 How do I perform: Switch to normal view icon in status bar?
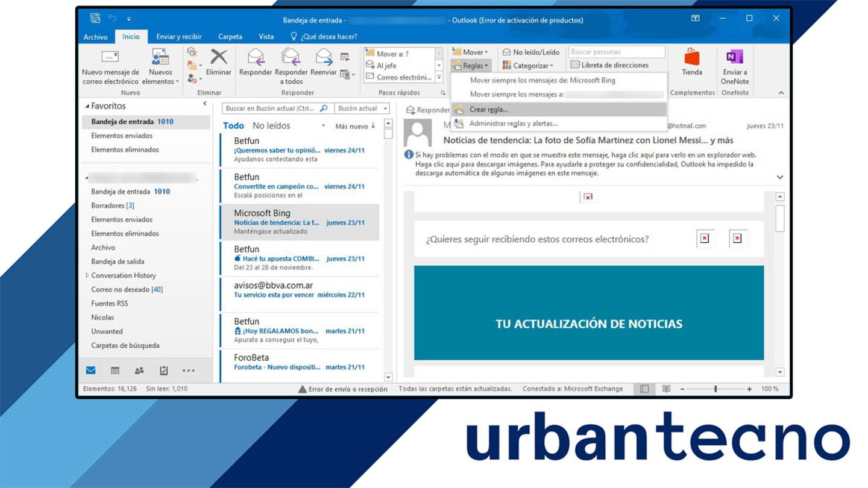coord(644,389)
